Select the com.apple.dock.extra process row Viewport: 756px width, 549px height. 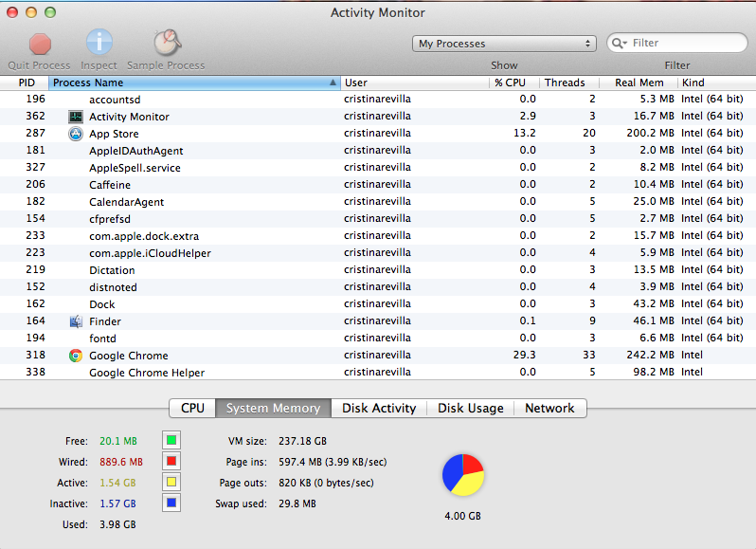coord(378,236)
